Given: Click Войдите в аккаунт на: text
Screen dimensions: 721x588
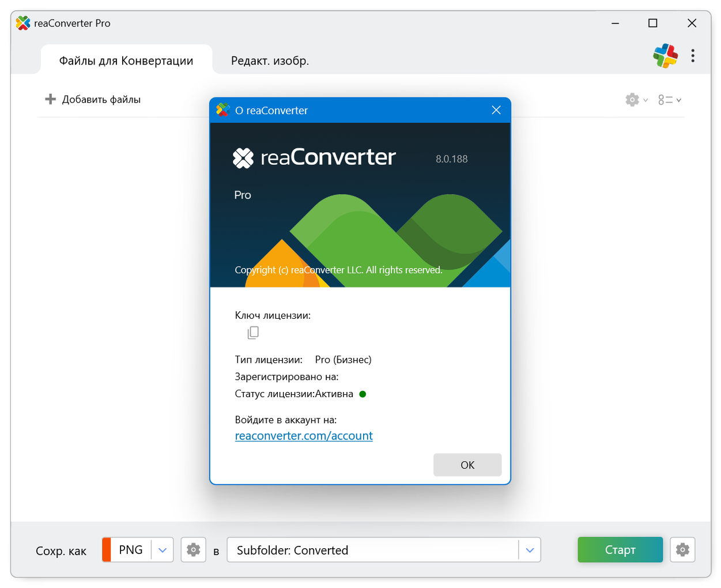Looking at the screenshot, I should click(286, 420).
